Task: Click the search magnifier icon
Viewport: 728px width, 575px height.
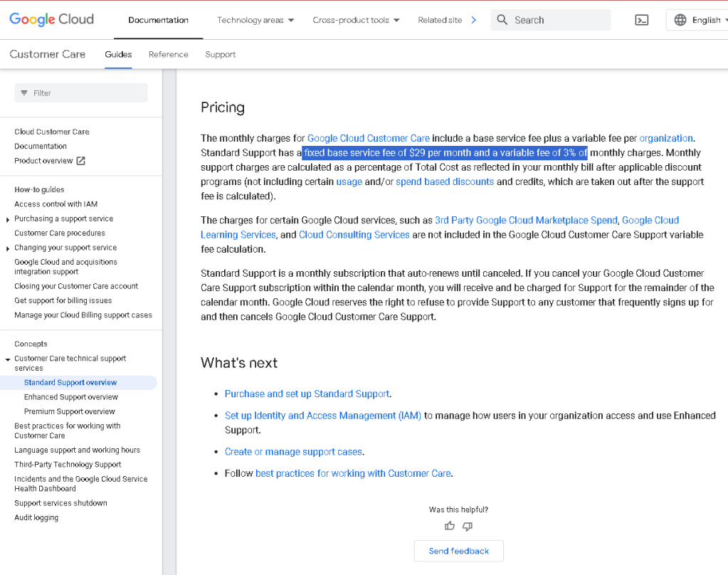Action: (x=502, y=20)
